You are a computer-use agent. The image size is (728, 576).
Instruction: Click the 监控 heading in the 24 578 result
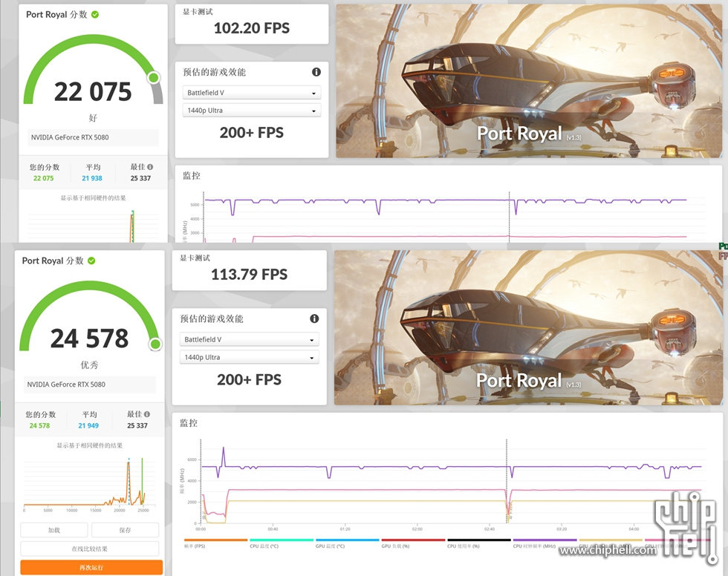(x=189, y=423)
